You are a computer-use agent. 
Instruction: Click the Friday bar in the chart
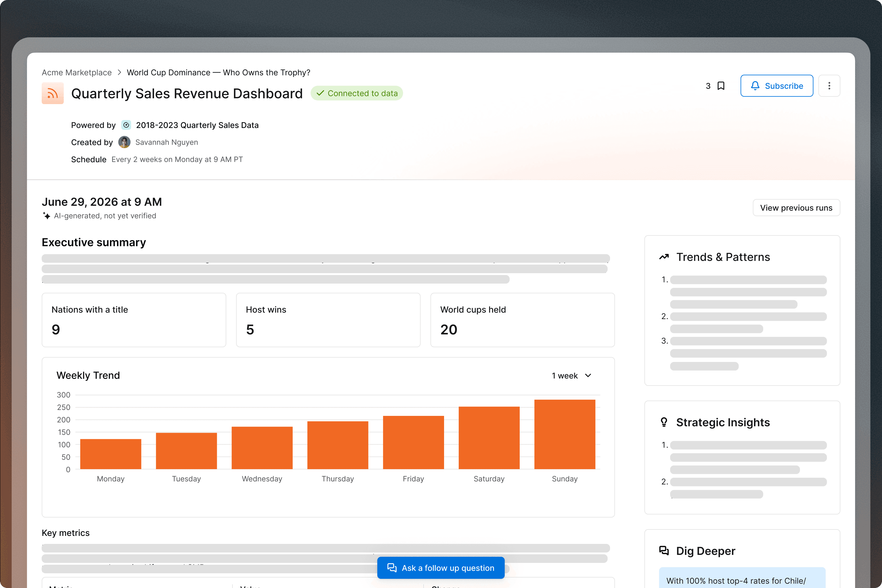coord(413,443)
